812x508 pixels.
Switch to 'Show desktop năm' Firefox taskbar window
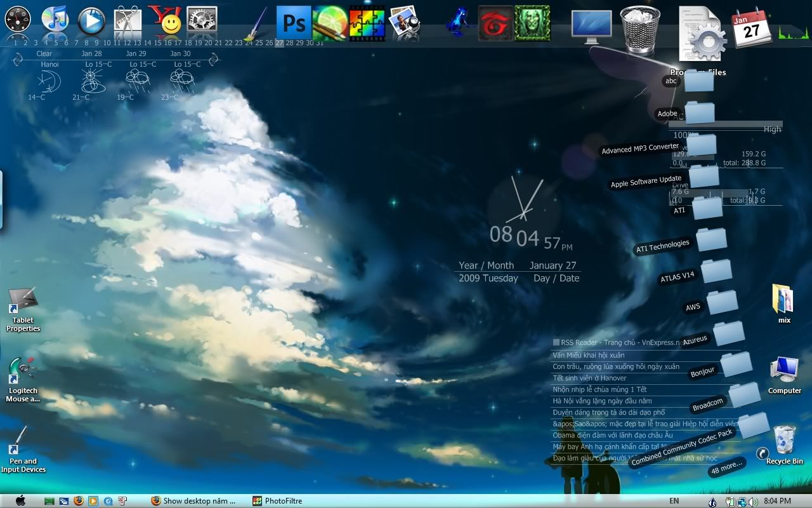pos(193,500)
